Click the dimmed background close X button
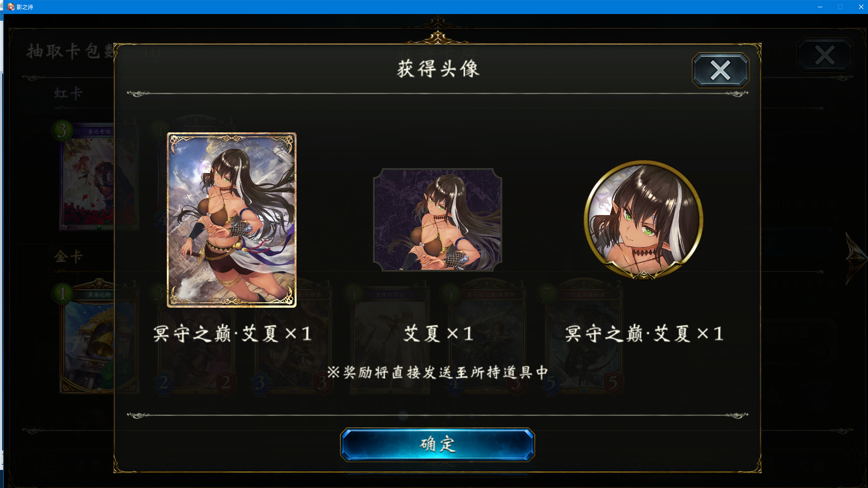Viewport: 868px width, 488px height. pos(825,55)
